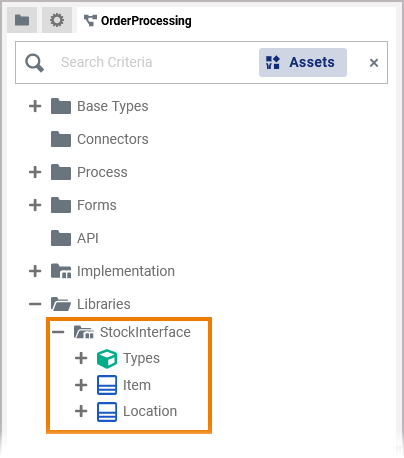Expand the Location class node
The height and width of the screenshot is (458, 404).
(x=81, y=411)
